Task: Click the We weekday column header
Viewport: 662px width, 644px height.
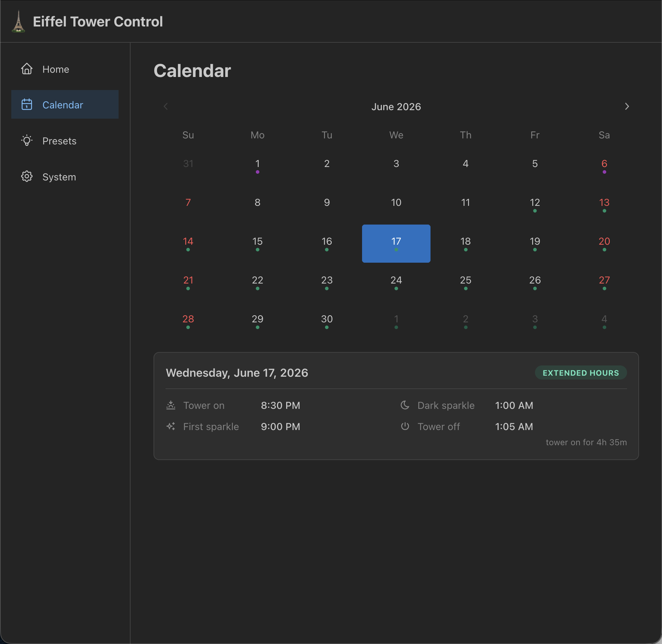Action: [x=396, y=135]
